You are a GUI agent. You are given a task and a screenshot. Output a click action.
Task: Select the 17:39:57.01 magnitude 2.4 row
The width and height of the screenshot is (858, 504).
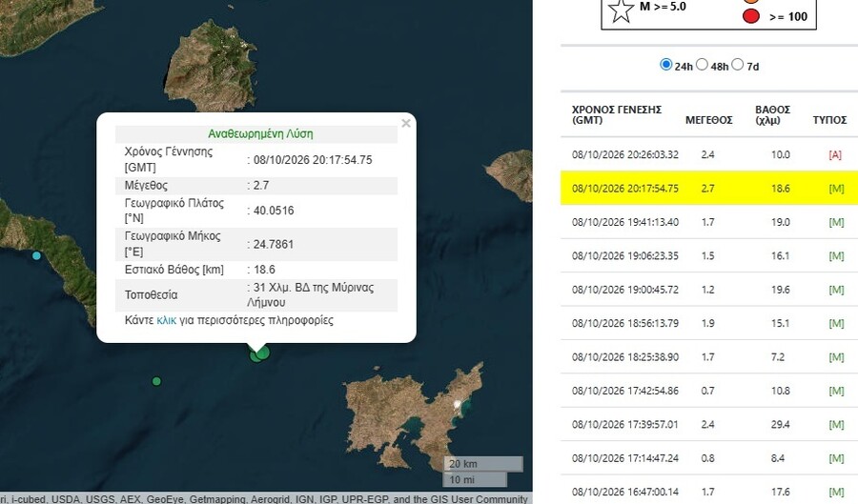tap(709, 424)
